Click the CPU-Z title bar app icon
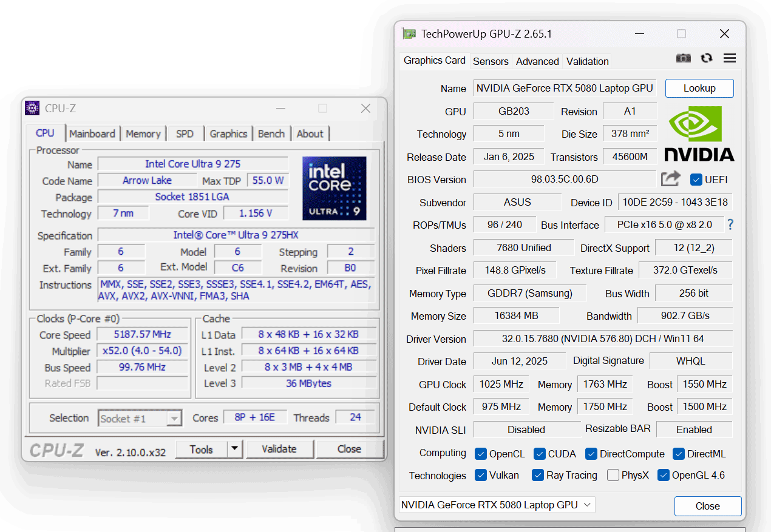The width and height of the screenshot is (771, 532). click(32, 108)
